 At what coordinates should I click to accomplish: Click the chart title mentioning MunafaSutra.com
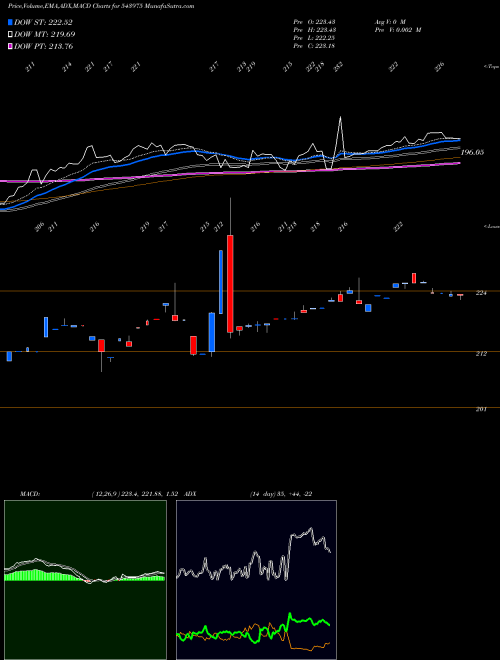[101, 6]
